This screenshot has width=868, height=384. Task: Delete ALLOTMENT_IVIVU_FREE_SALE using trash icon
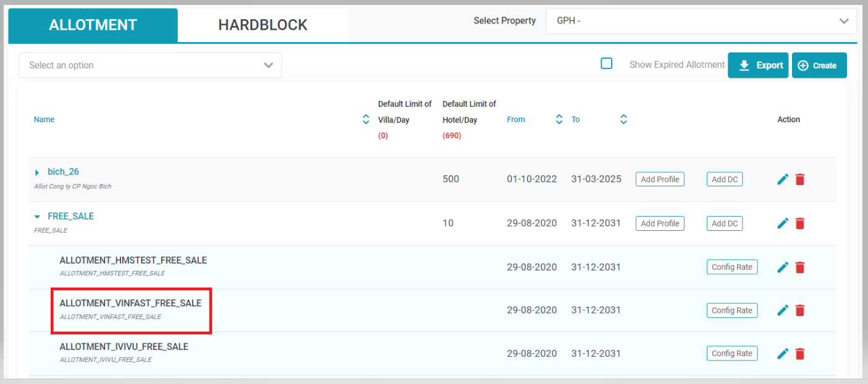(x=800, y=354)
